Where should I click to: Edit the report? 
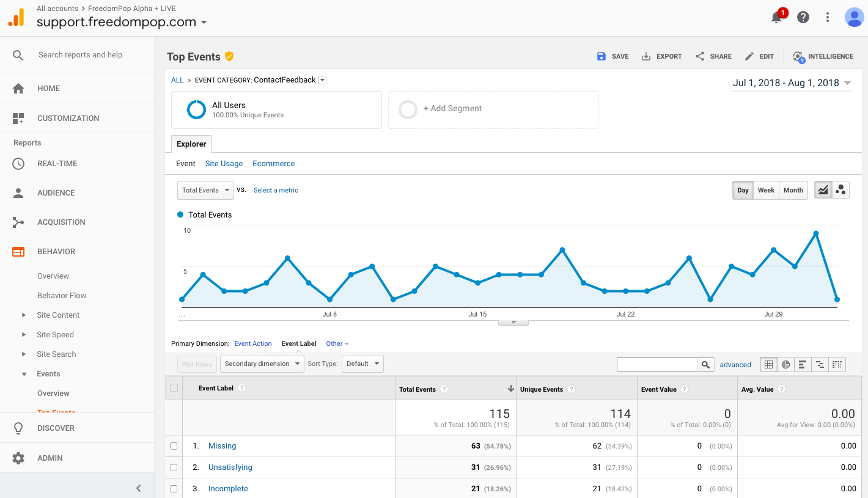[759, 56]
